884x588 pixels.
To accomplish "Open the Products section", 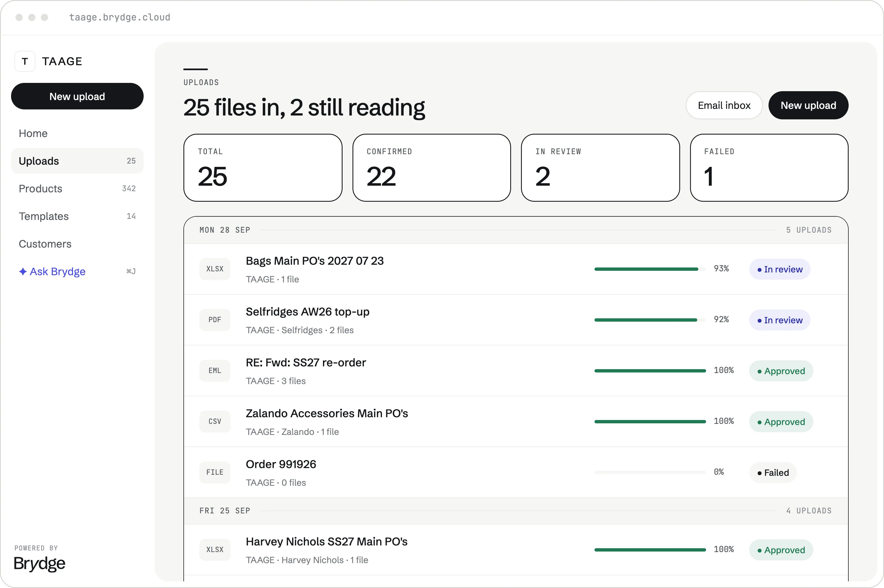I will [x=77, y=189].
